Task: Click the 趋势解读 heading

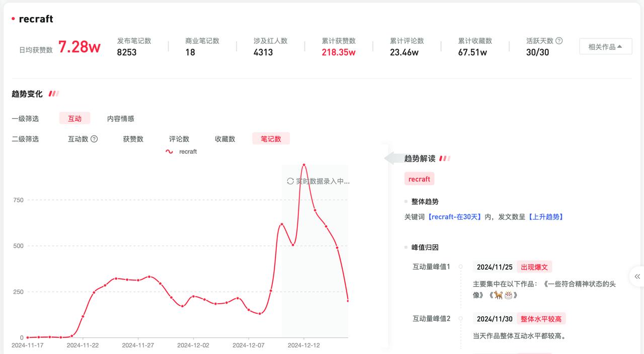Action: tap(420, 158)
